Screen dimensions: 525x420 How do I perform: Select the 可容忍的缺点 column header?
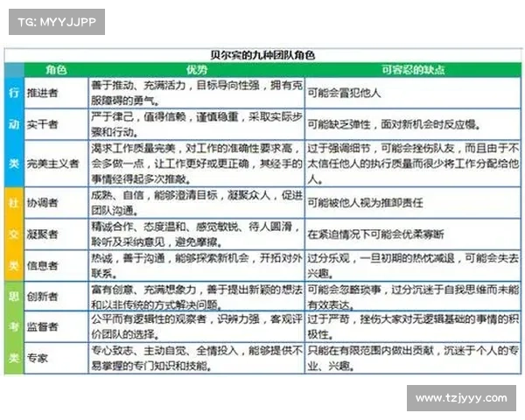pyautogui.click(x=413, y=70)
